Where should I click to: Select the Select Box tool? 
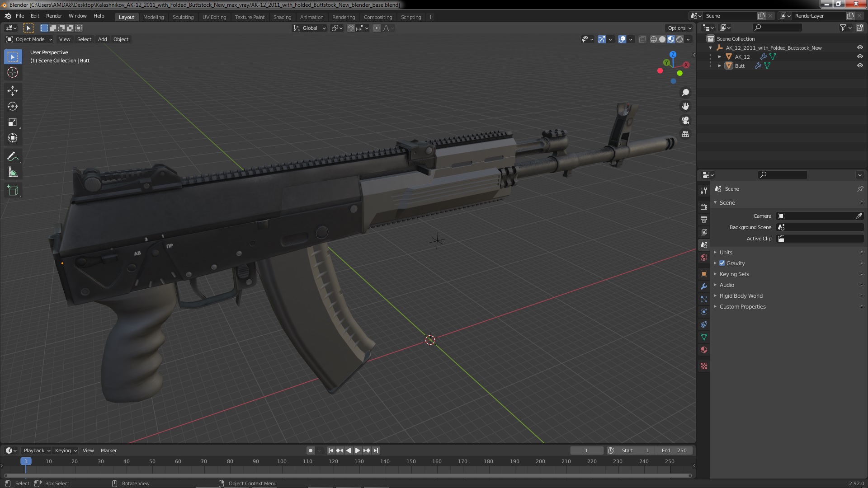tap(13, 57)
